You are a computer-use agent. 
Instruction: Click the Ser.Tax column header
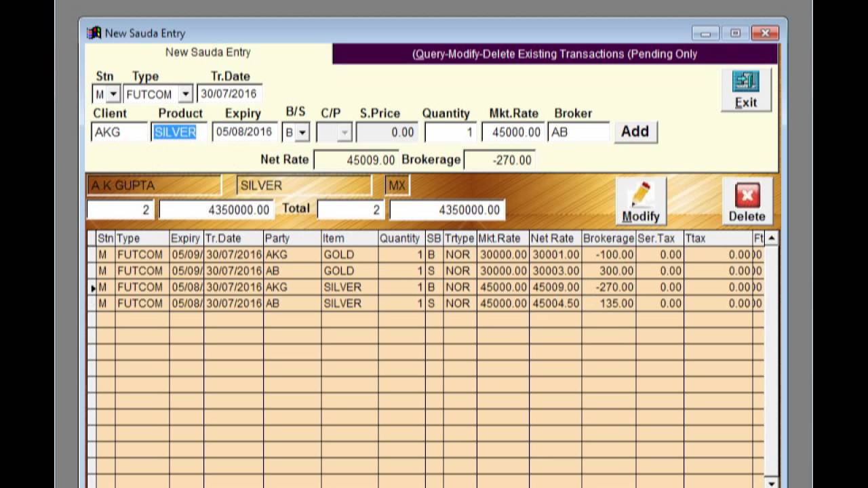659,239
